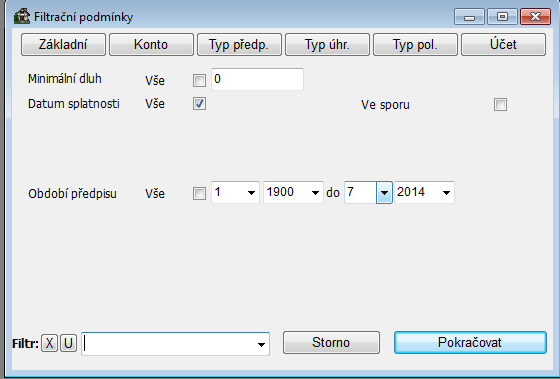The width and height of the screenshot is (560, 379).
Task: Expand the end month dropdown showing 7
Action: point(384,193)
